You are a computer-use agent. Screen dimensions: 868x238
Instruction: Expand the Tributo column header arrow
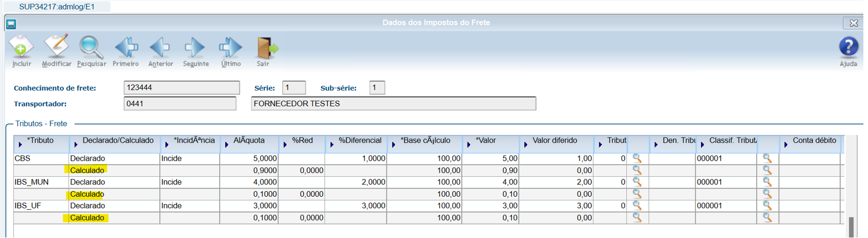pyautogui.click(x=20, y=145)
